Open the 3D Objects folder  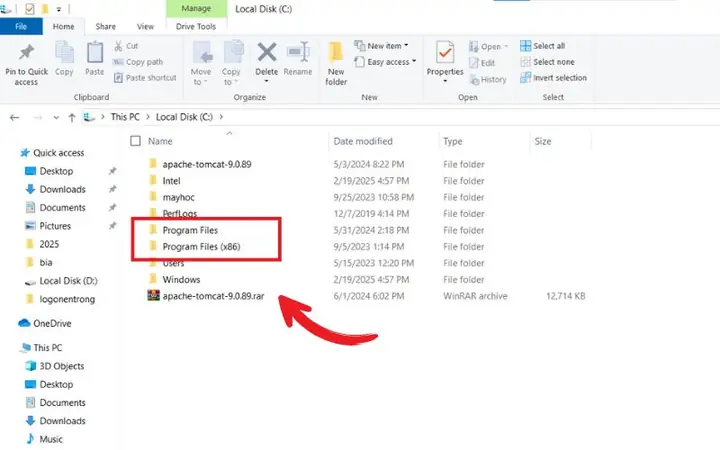[55, 366]
